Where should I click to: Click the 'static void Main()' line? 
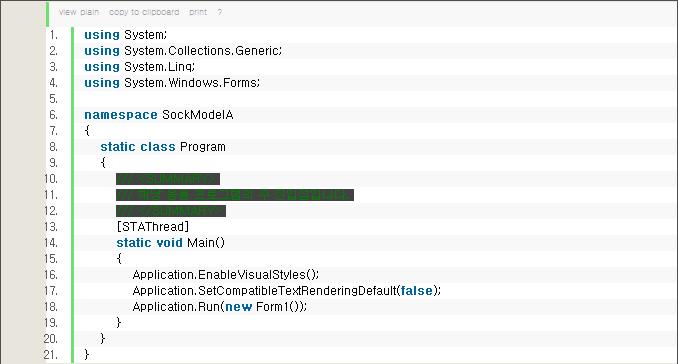pyautogui.click(x=170, y=243)
